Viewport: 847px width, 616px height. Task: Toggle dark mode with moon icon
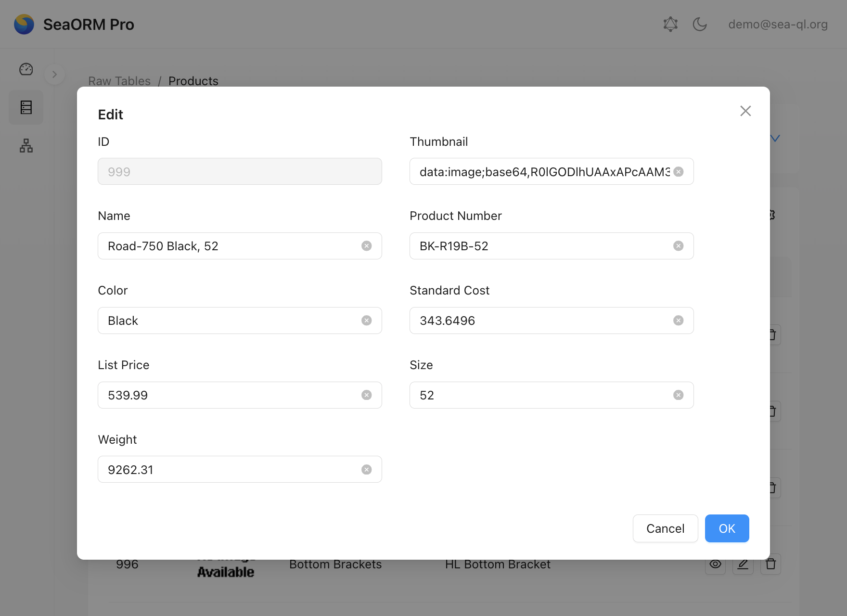pos(700,24)
